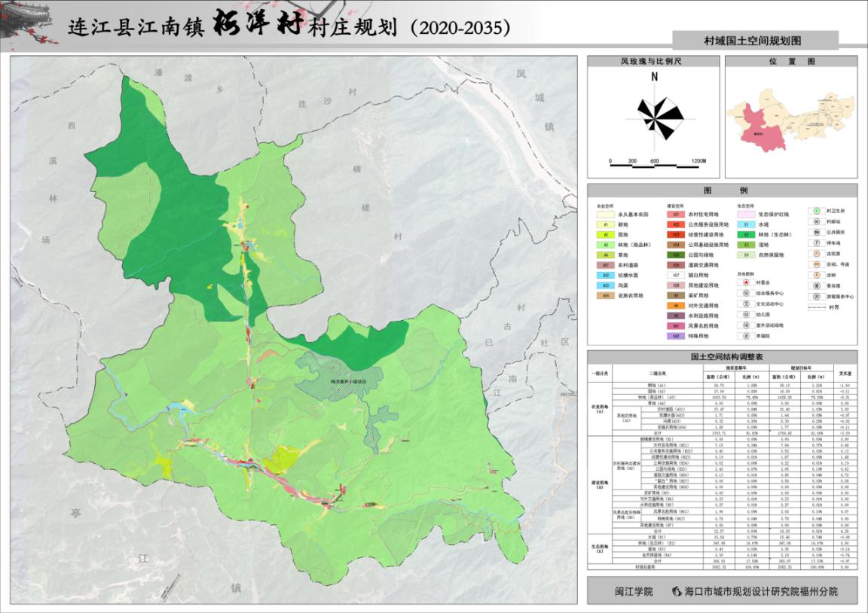
Task: Click the 对外交通用地 orange legend swatch
Action: click(x=676, y=306)
